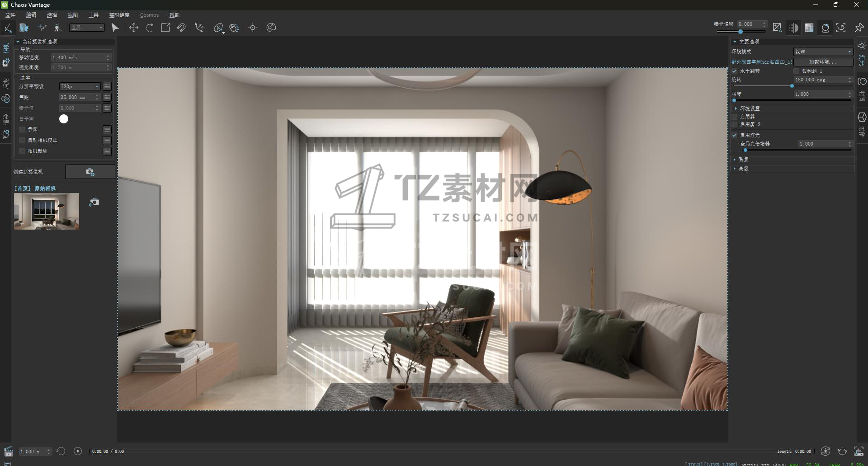Screen dimensions: 868x466
Task: Click the image export icon bottom right
Action: click(x=859, y=451)
